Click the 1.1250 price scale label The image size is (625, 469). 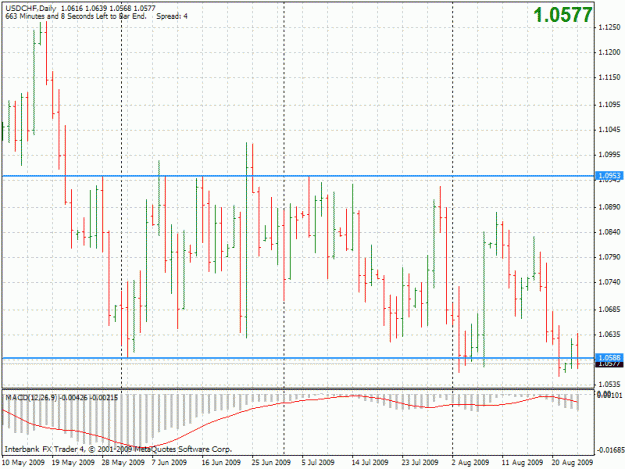pyautogui.click(x=609, y=27)
